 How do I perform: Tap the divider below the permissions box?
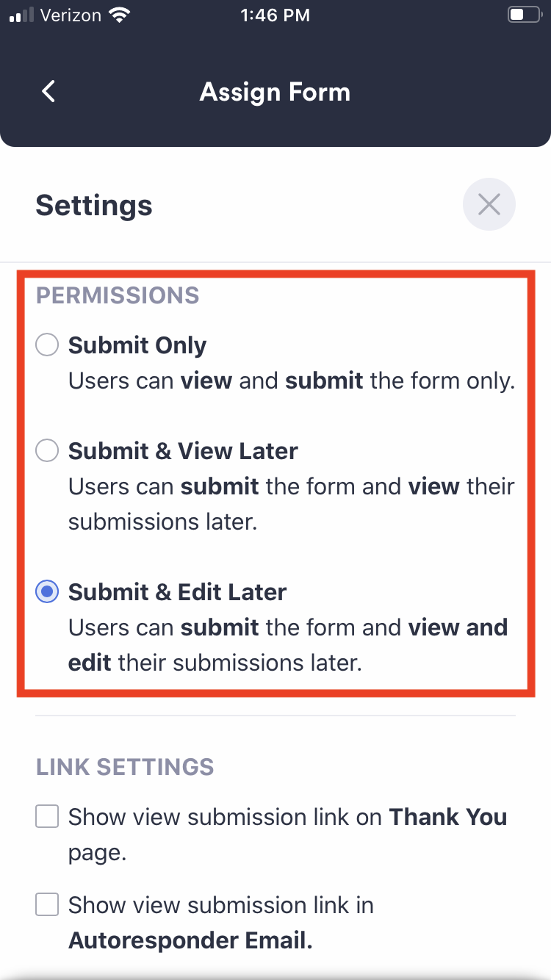[275, 716]
